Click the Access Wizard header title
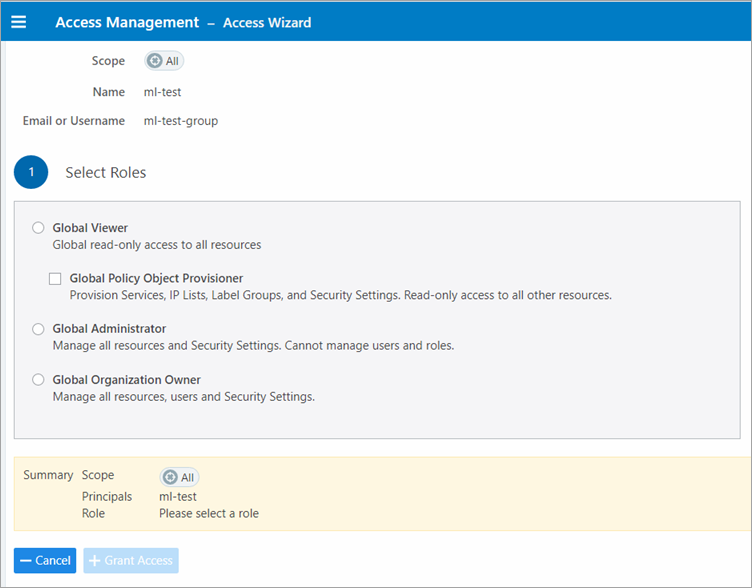Screen dimensions: 752x588 click(x=266, y=22)
